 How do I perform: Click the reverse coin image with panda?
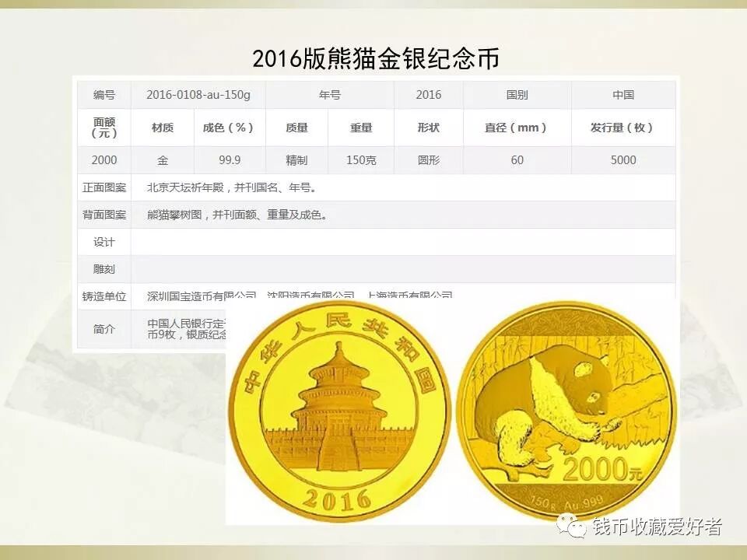566,411
